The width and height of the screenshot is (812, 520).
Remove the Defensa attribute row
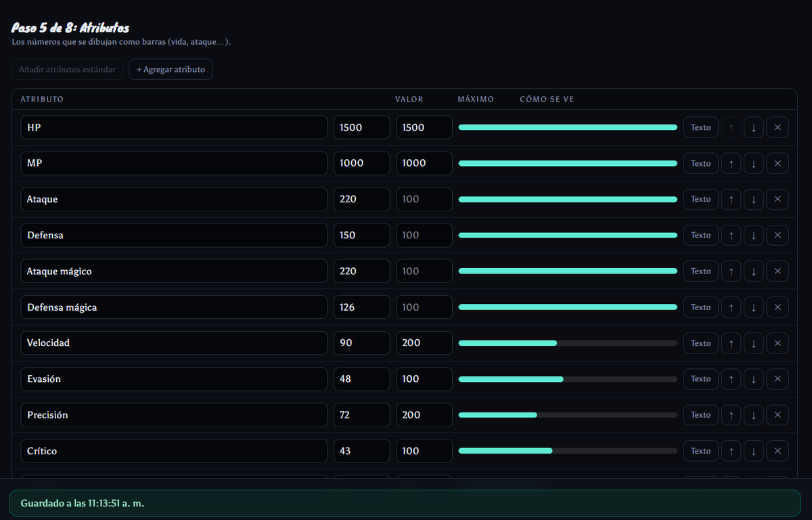777,235
